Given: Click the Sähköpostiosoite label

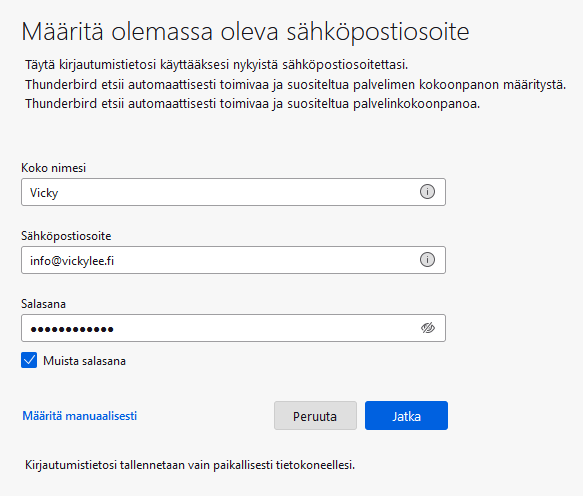Looking at the screenshot, I should click(66, 236).
